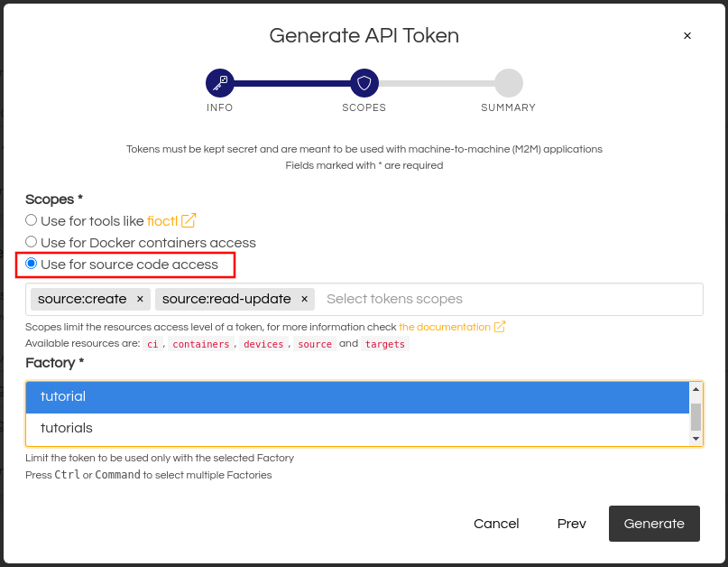The image size is (728, 567).
Task: Choose tutorial in Factory list
Action: click(x=356, y=396)
